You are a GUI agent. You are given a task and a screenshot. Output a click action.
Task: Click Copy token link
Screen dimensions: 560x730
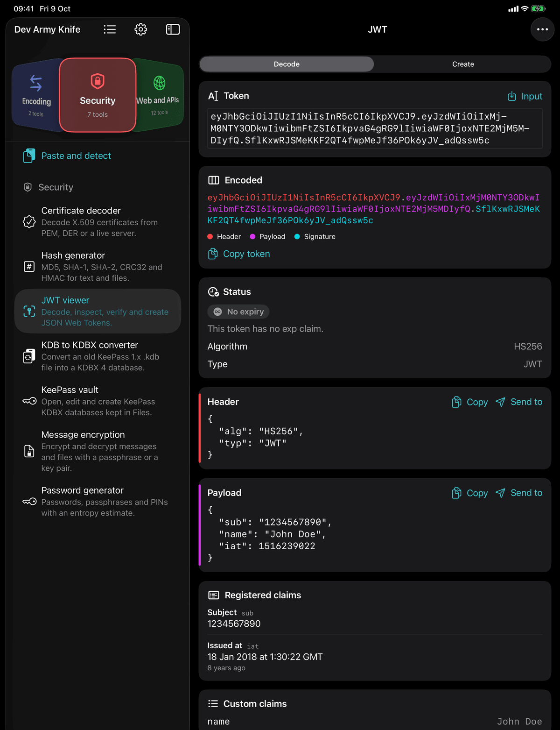(x=246, y=254)
